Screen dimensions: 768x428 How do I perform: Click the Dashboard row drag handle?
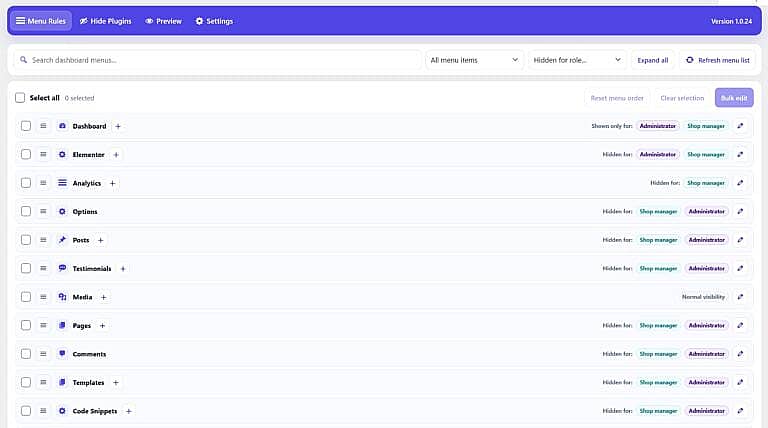[x=43, y=126]
